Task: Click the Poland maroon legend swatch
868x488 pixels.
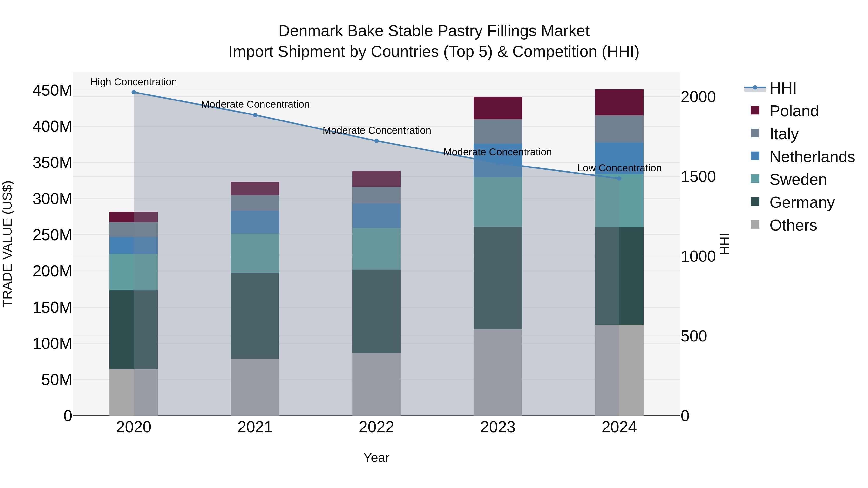Action: point(755,110)
